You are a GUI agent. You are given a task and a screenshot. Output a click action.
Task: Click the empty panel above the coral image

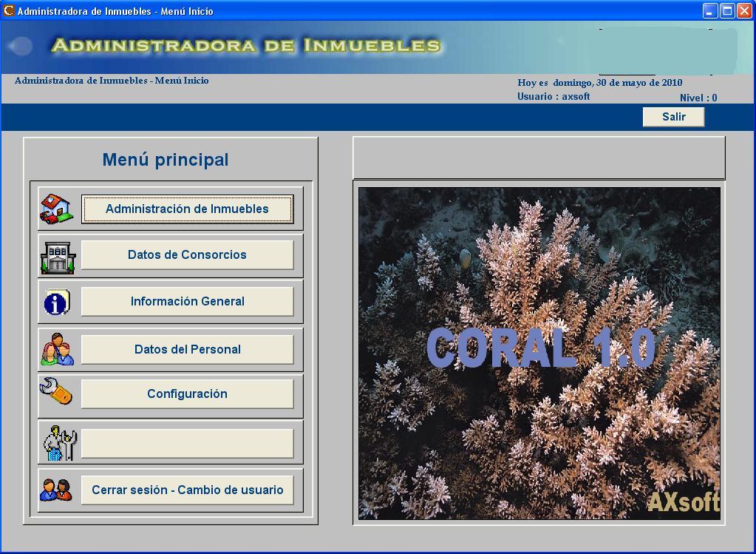pos(539,158)
